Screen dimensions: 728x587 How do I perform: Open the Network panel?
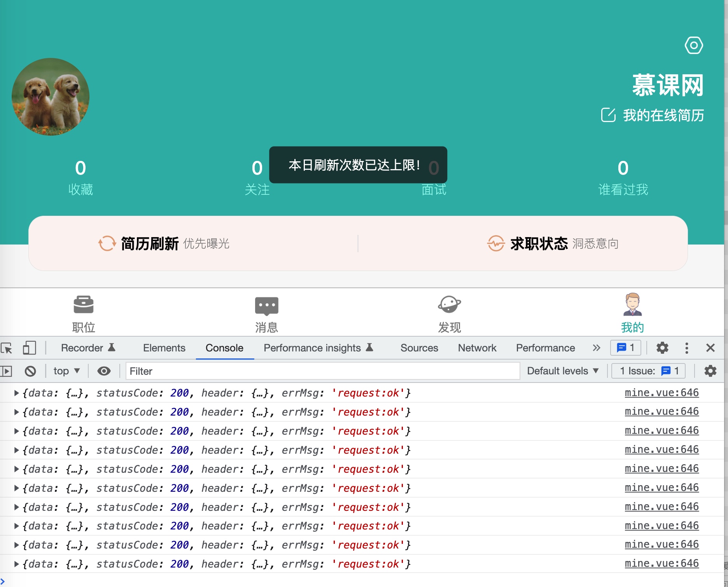click(477, 348)
